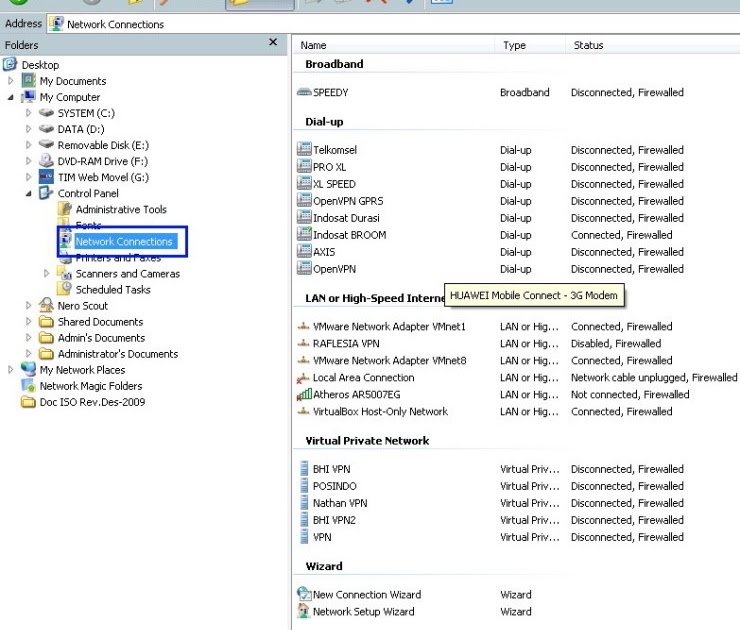Expand the SYSTEM (C:) drive node

pos(28,113)
